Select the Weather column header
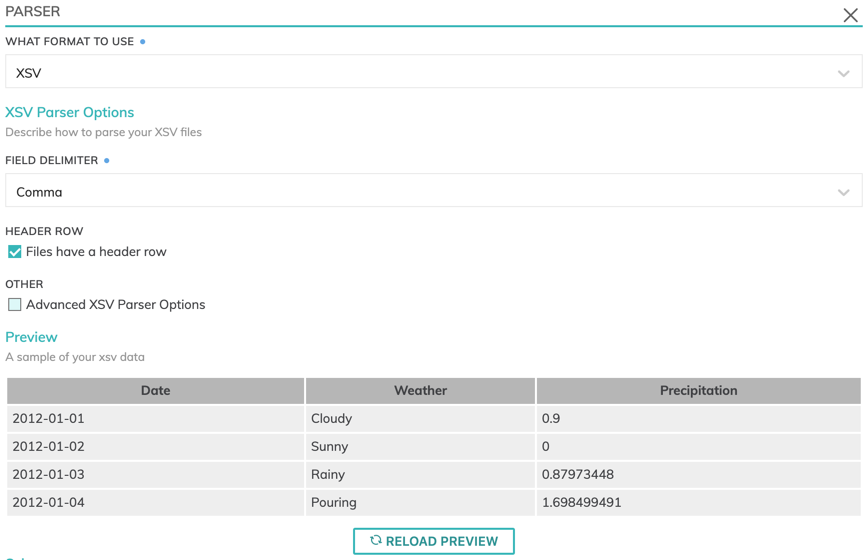Image resolution: width=867 pixels, height=560 pixels. [x=420, y=391]
